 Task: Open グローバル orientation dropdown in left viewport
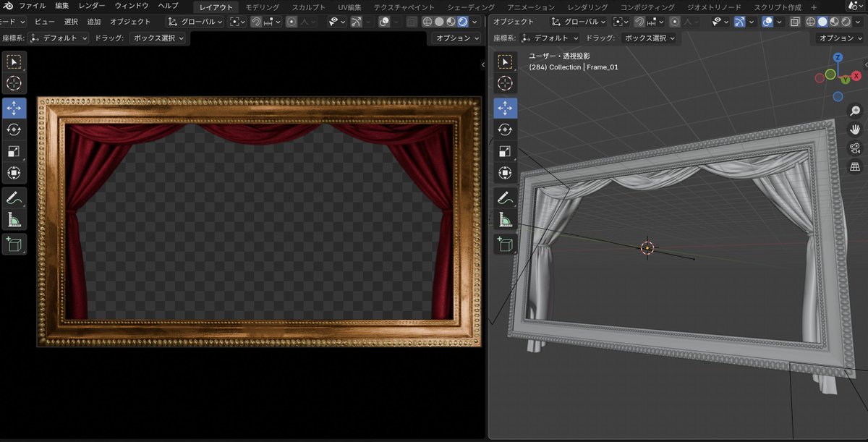(x=195, y=22)
